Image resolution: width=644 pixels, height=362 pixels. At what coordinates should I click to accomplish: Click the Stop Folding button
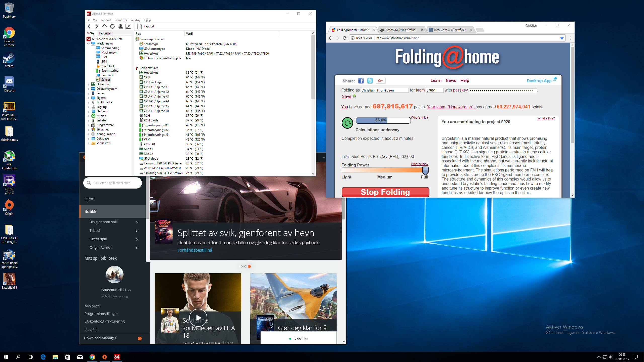[385, 192]
